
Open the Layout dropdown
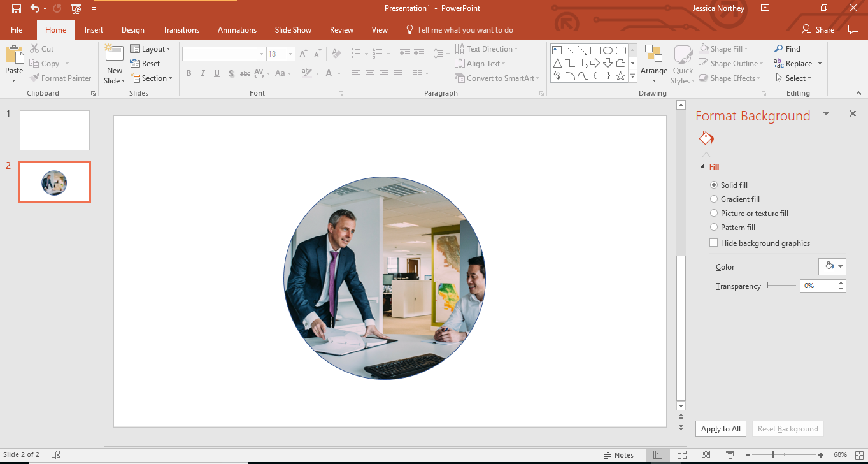(x=151, y=48)
